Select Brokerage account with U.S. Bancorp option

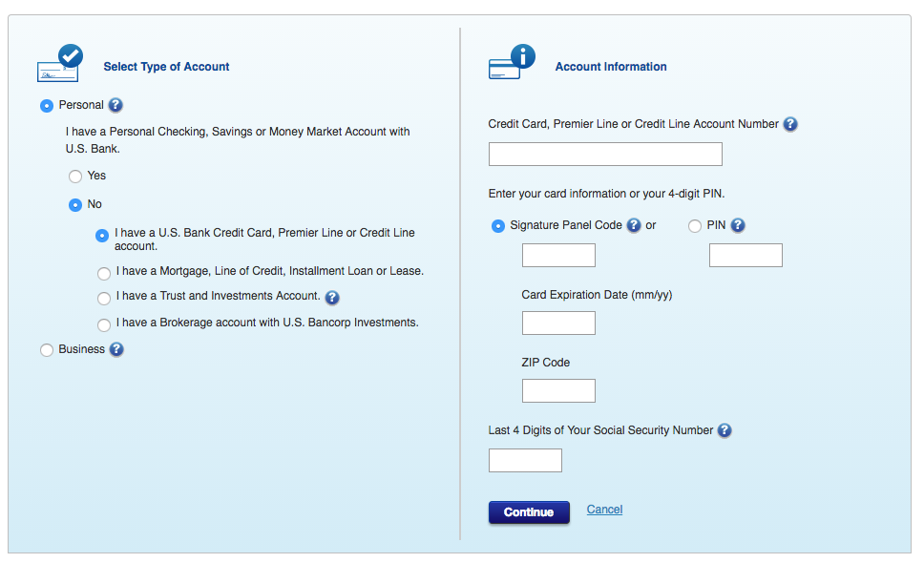[x=104, y=325]
